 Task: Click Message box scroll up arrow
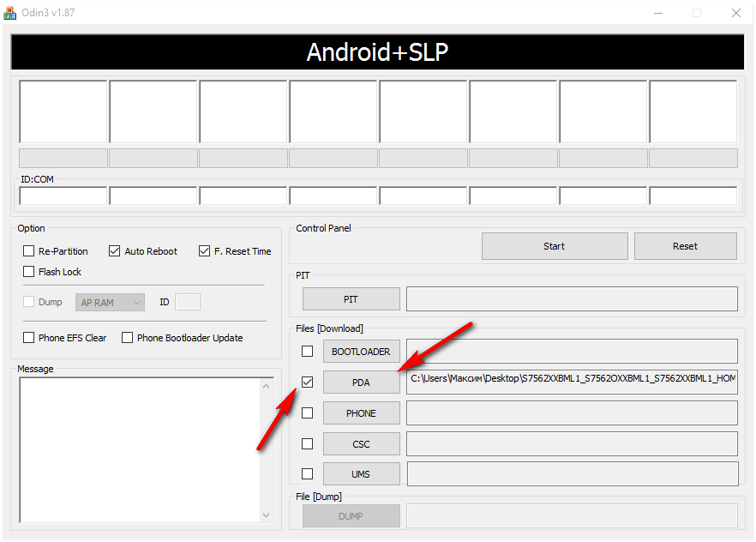[x=266, y=386]
